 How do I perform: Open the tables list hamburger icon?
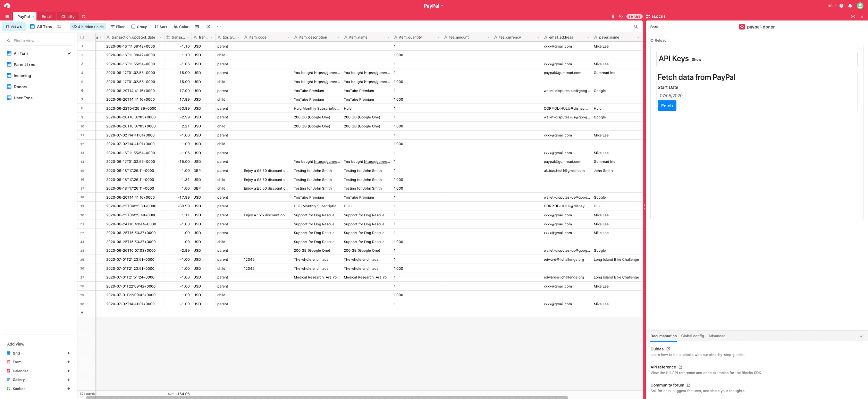point(7,17)
